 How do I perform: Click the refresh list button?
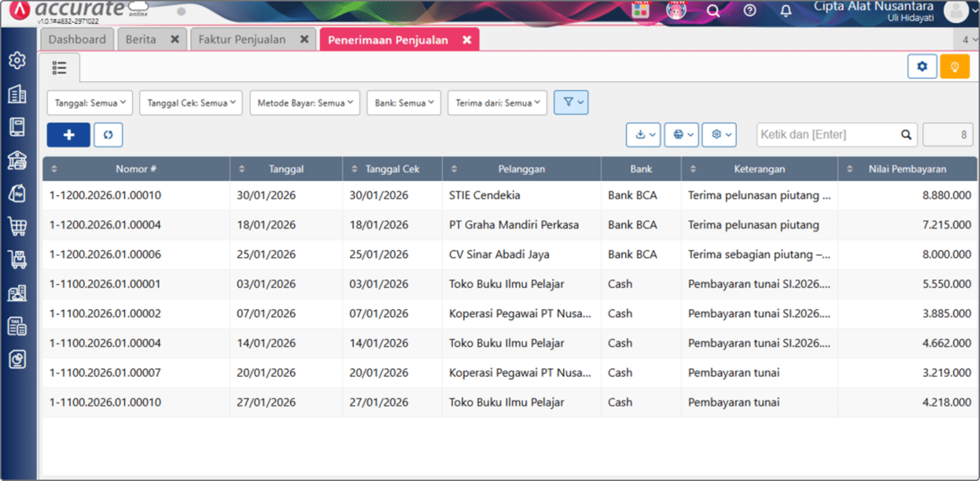[x=108, y=135]
